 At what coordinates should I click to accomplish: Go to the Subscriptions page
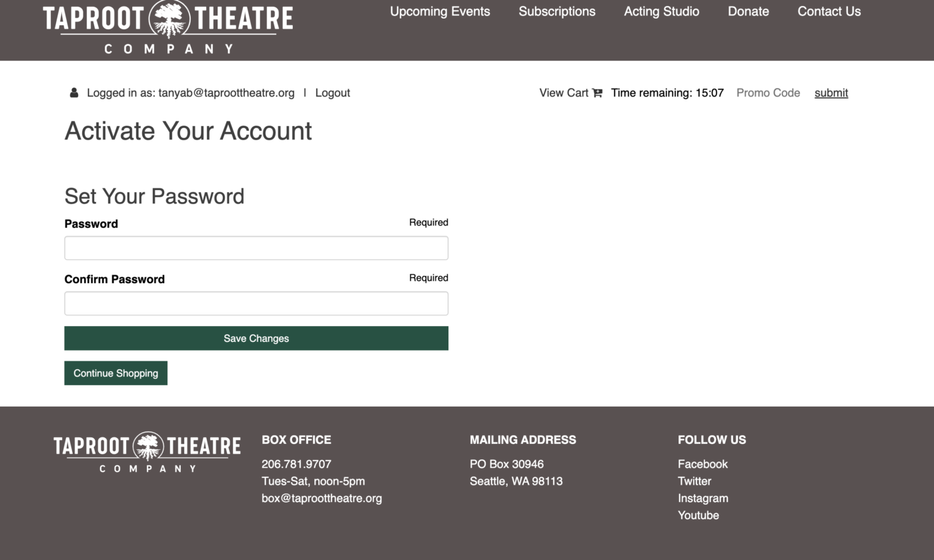coord(557,11)
